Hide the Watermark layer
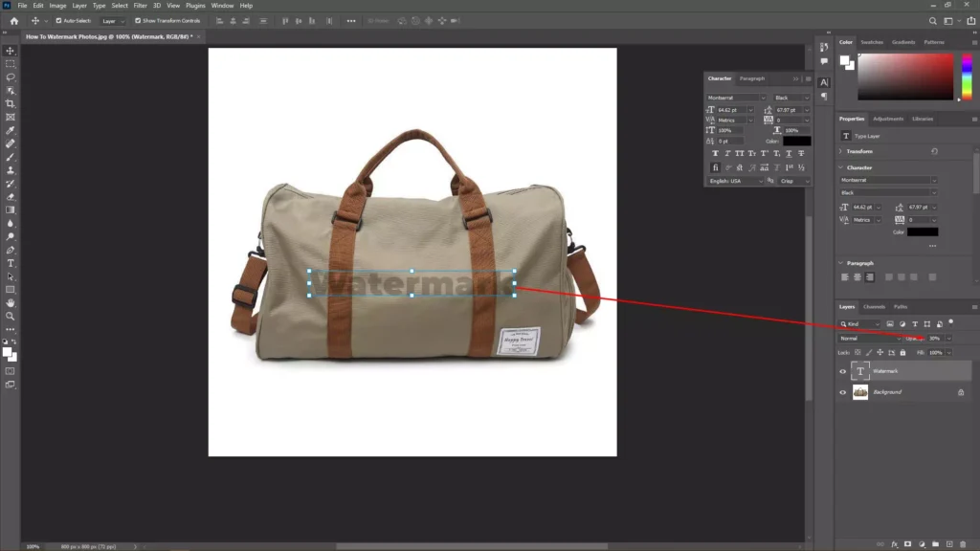The width and height of the screenshot is (980, 551). click(842, 372)
